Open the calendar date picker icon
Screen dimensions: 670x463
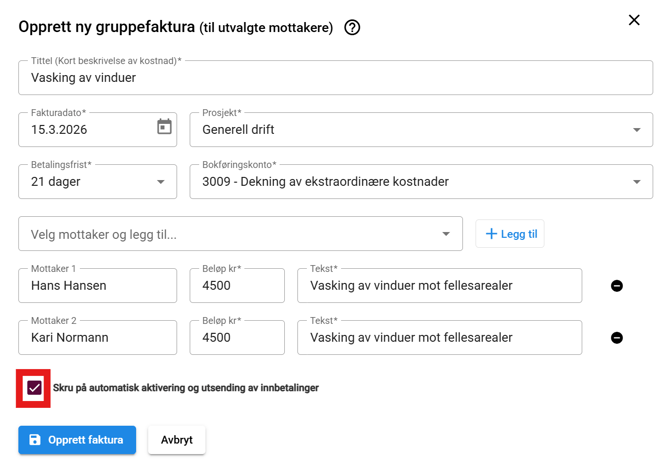(x=164, y=127)
